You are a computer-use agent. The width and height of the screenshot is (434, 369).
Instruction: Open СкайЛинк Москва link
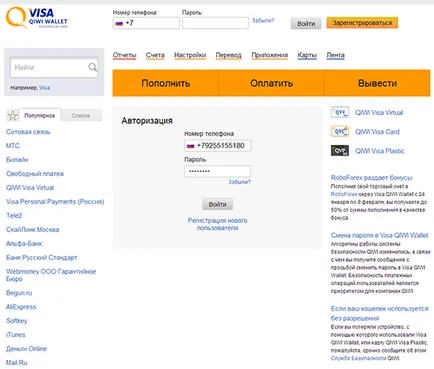(32, 230)
